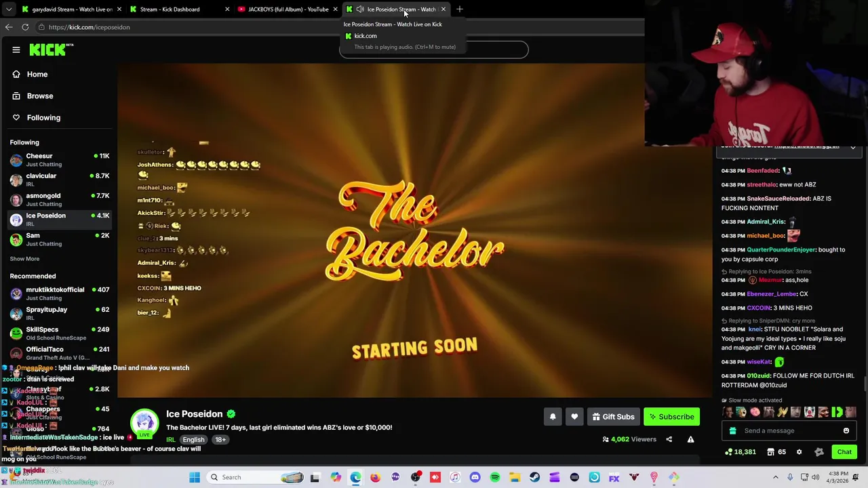
Task: Reload the page
Action: click(x=25, y=27)
